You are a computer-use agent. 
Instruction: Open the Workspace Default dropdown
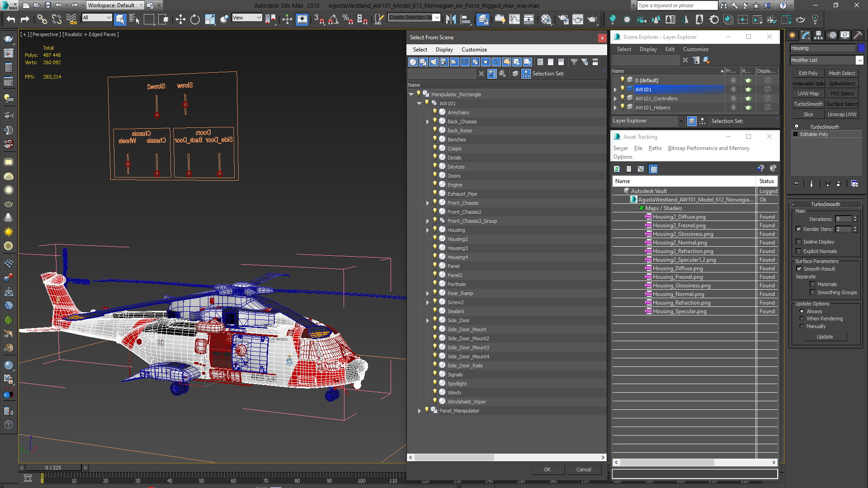(x=115, y=5)
